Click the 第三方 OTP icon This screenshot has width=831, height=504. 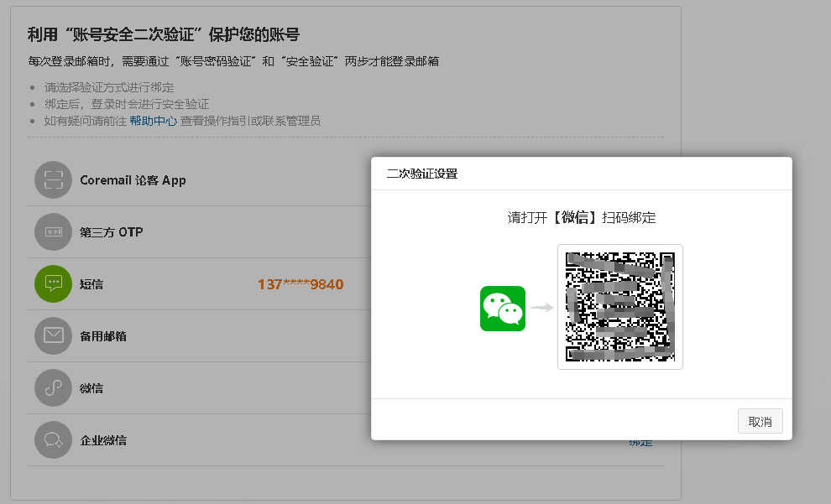pyautogui.click(x=53, y=232)
